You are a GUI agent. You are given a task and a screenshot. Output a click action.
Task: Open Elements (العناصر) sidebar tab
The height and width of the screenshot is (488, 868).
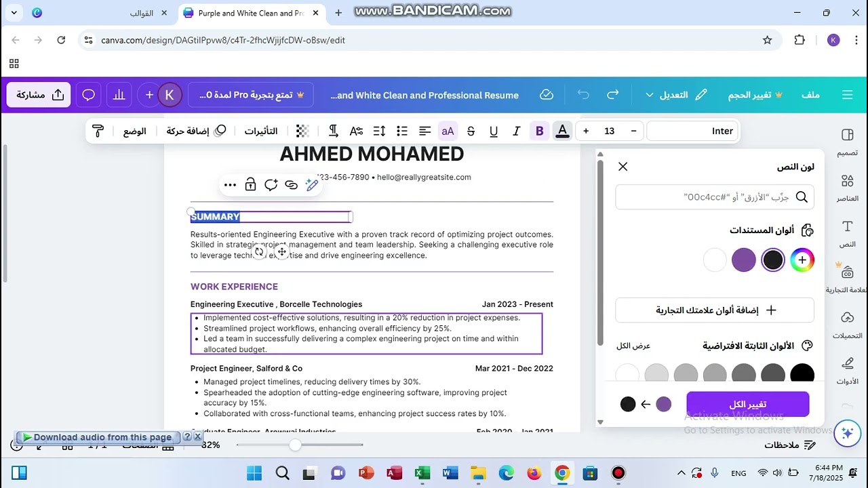pos(847,188)
